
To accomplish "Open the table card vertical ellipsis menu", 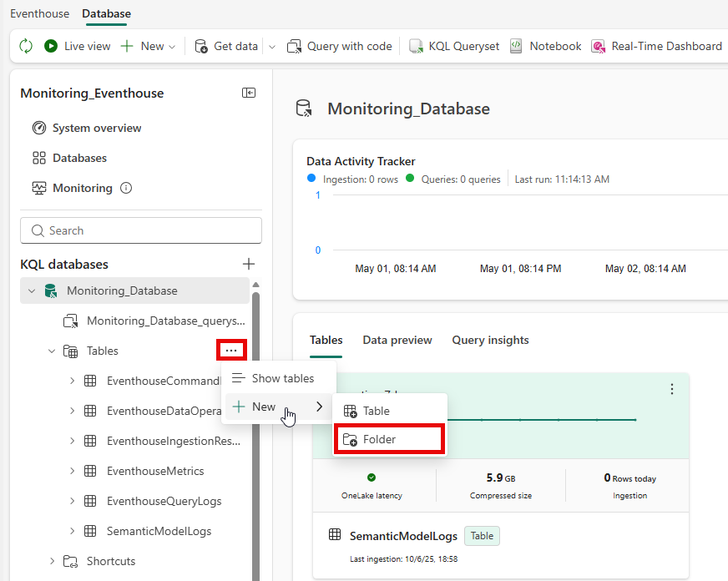I will coord(672,389).
